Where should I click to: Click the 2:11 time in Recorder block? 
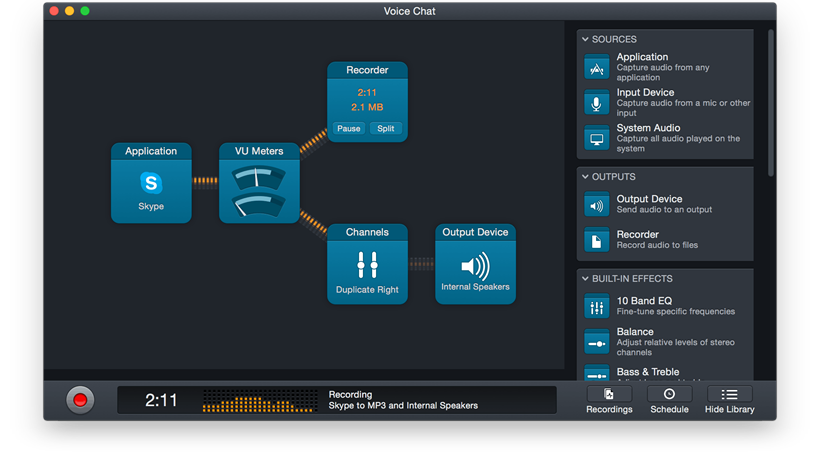(x=367, y=93)
